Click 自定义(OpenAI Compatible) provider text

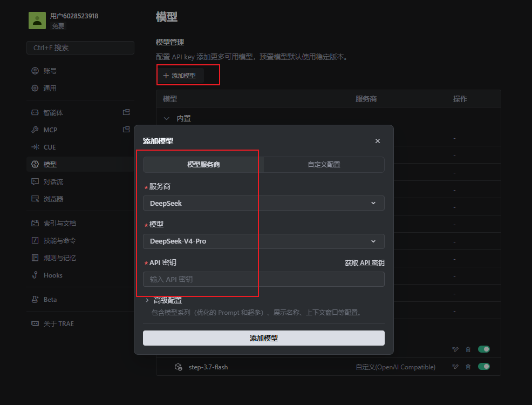pyautogui.click(x=395, y=367)
